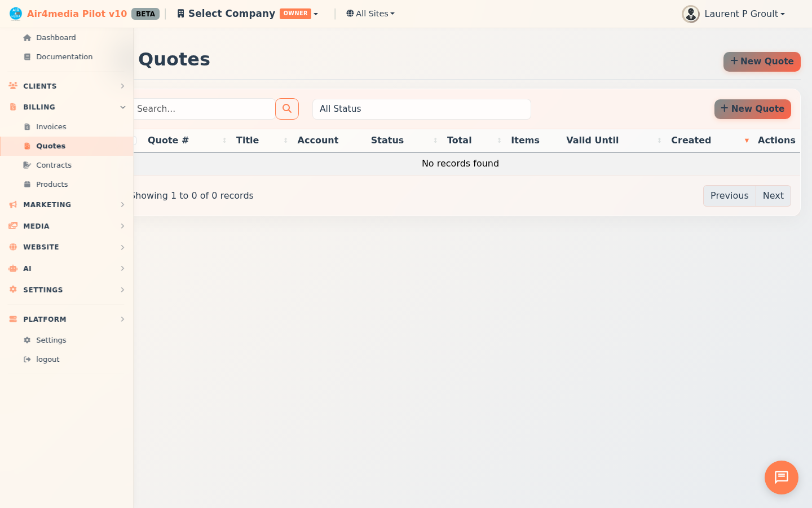This screenshot has width=812, height=508.
Task: Click the search magnifier icon button
Action: [287, 109]
